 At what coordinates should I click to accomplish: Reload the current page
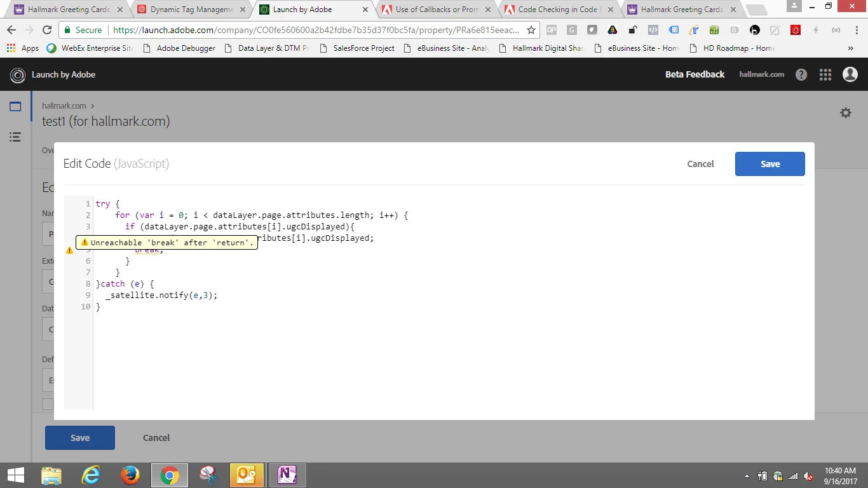pyautogui.click(x=47, y=30)
